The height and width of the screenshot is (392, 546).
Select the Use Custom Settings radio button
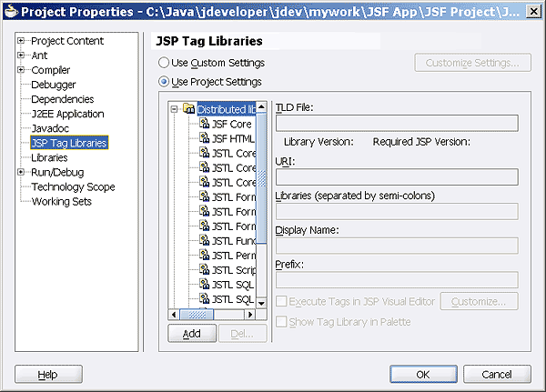(164, 63)
